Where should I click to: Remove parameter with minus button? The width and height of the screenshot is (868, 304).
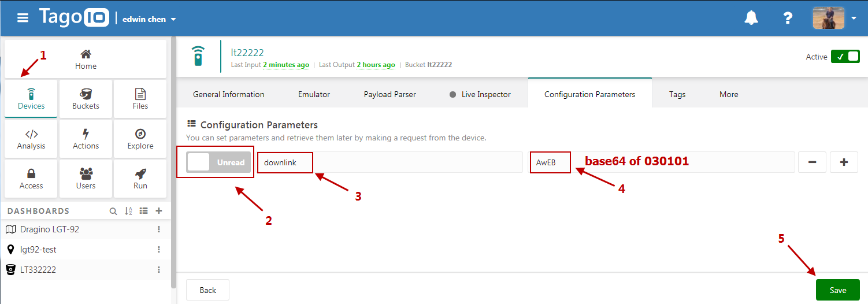tap(812, 162)
